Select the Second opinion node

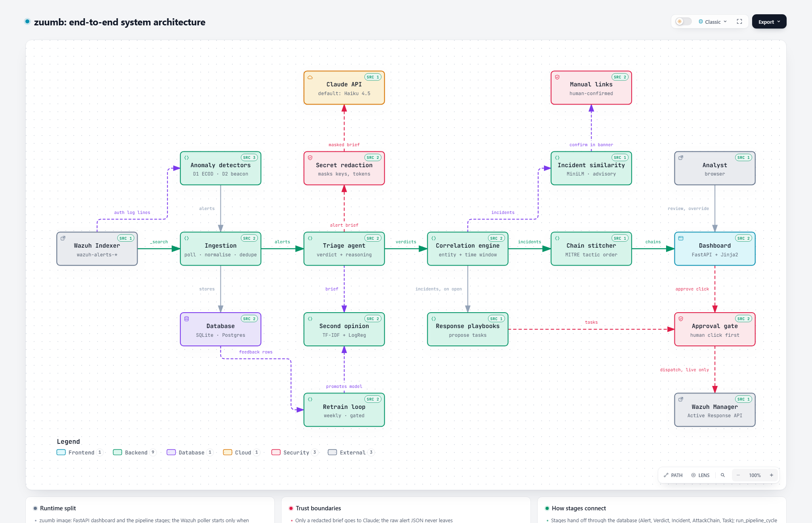pos(344,329)
